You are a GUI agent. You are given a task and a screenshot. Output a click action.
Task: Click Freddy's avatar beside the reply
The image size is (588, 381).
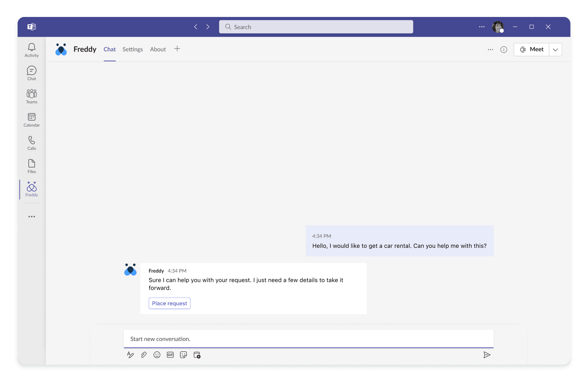coord(130,269)
